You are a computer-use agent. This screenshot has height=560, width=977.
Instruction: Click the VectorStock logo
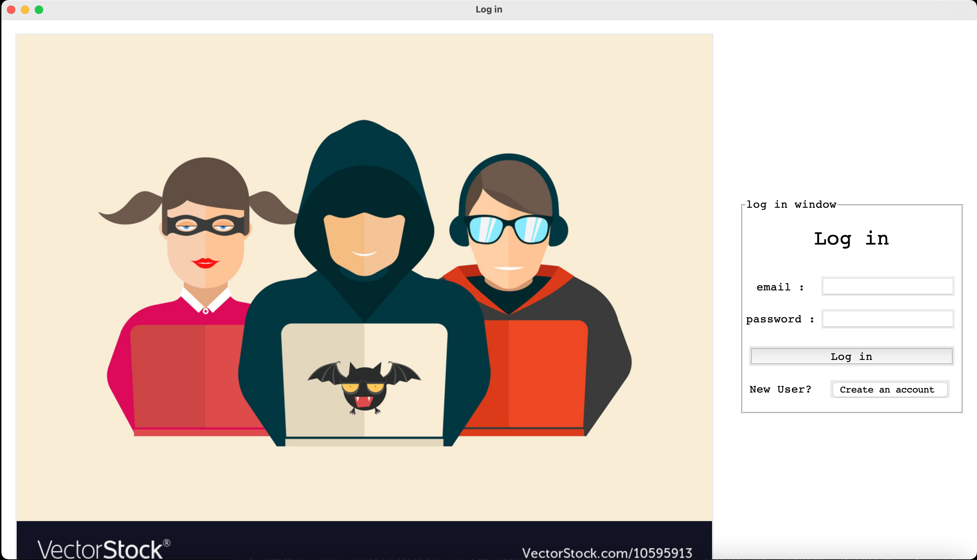pos(103,549)
